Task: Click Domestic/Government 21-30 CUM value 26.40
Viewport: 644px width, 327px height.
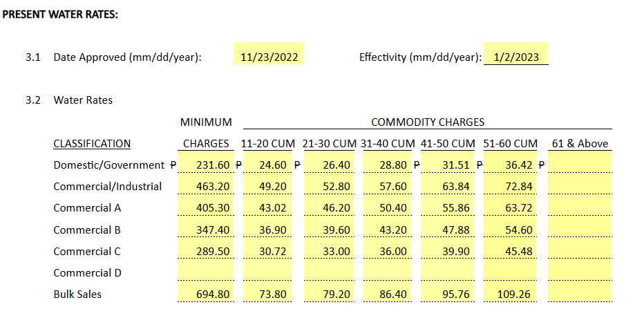Action: pyautogui.click(x=329, y=162)
